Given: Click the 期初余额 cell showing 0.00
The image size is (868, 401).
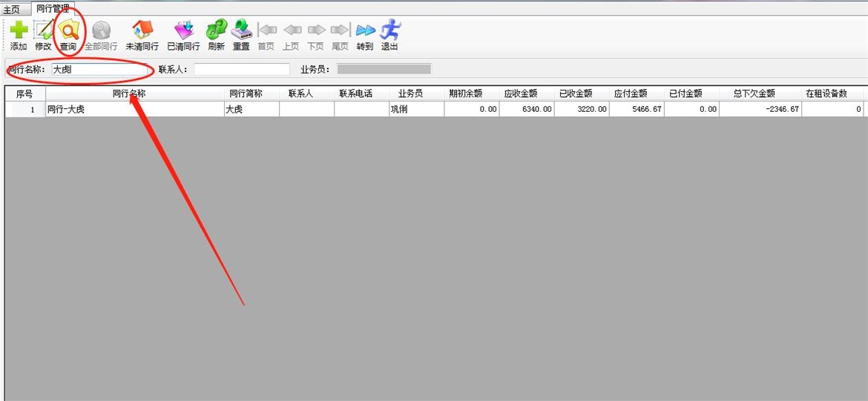Looking at the screenshot, I should (471, 109).
